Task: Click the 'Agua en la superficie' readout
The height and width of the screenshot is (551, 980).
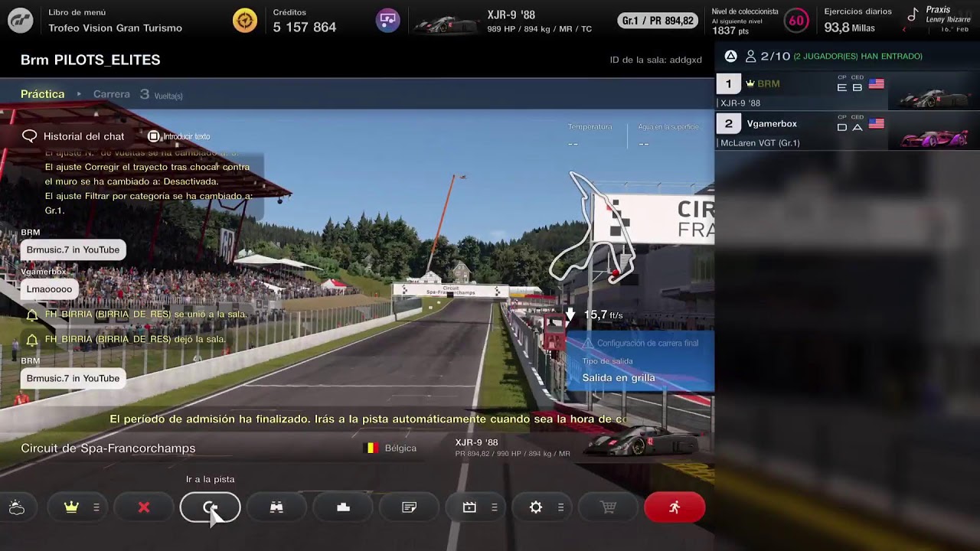Action: point(668,135)
